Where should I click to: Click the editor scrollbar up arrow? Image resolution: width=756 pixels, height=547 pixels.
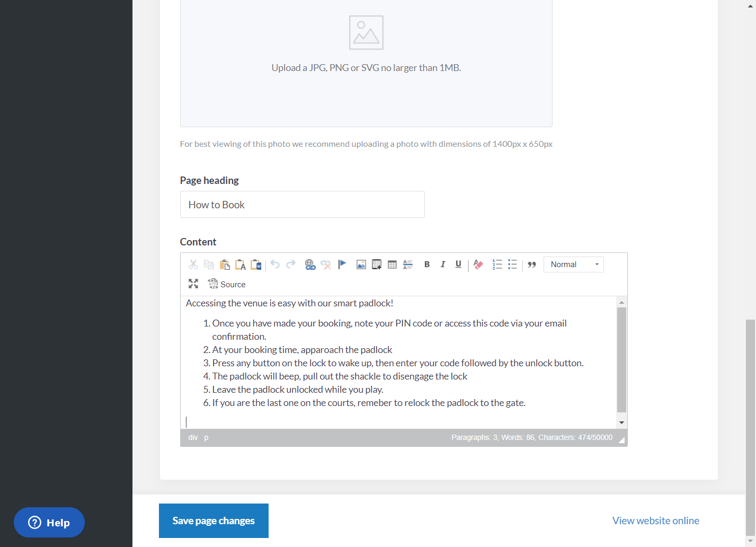622,302
